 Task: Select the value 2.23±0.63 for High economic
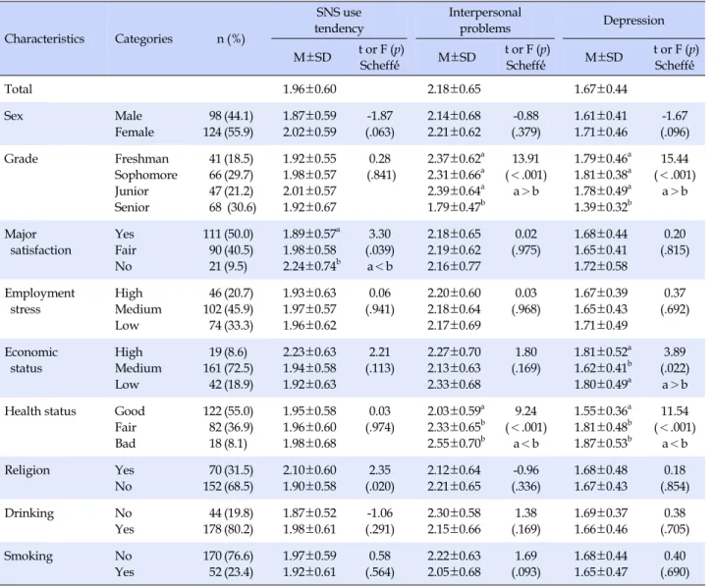[309, 352]
